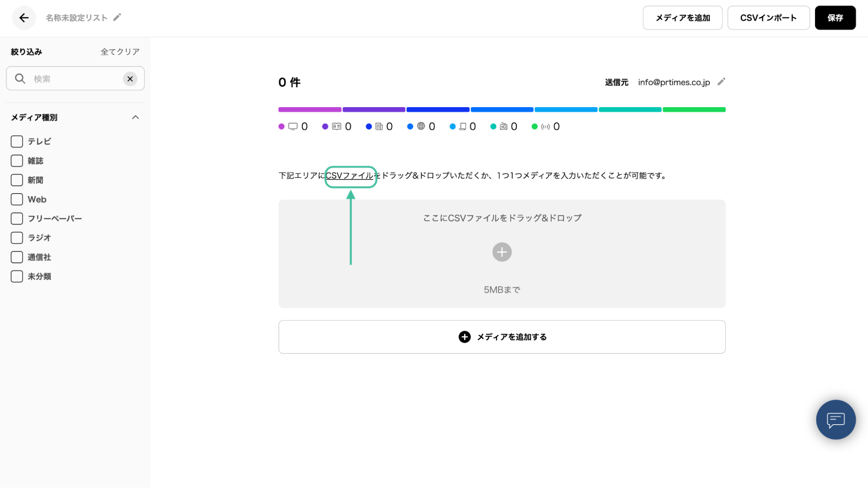The image size is (868, 488).
Task: Click the green segment of the color bar
Action: 694,110
